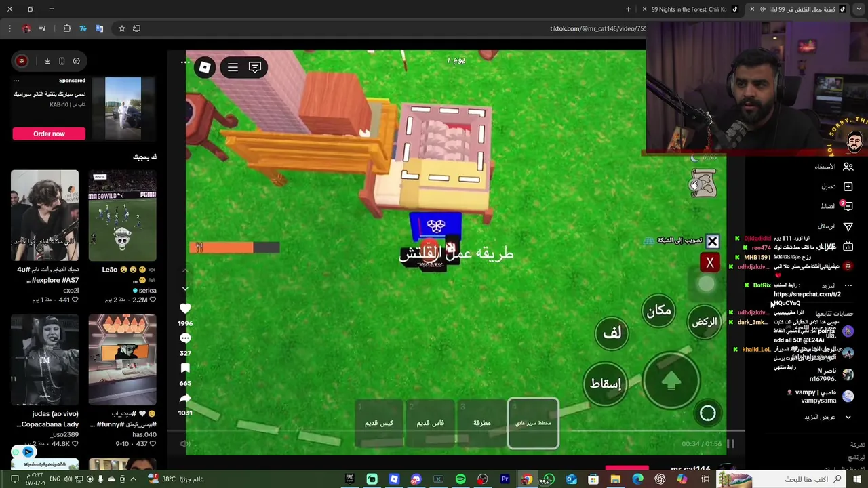Tap the إسقاط (drop) game button
The height and width of the screenshot is (488, 868).
pyautogui.click(x=605, y=384)
